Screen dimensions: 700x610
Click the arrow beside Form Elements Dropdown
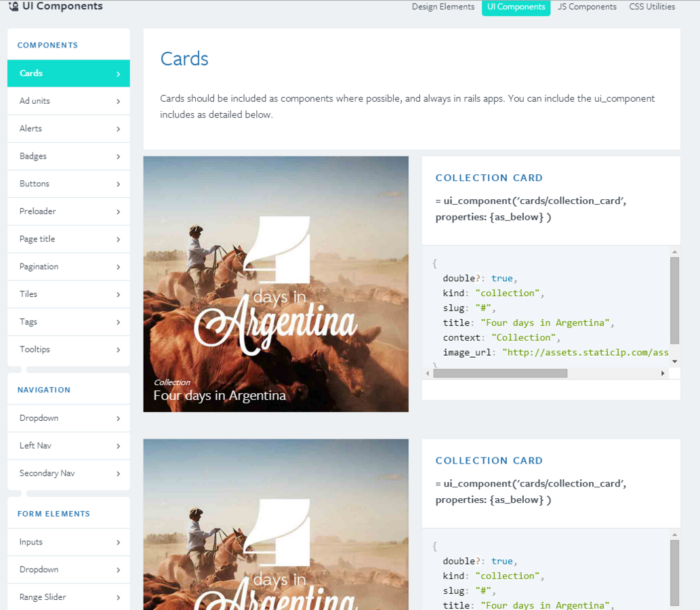pos(119,570)
